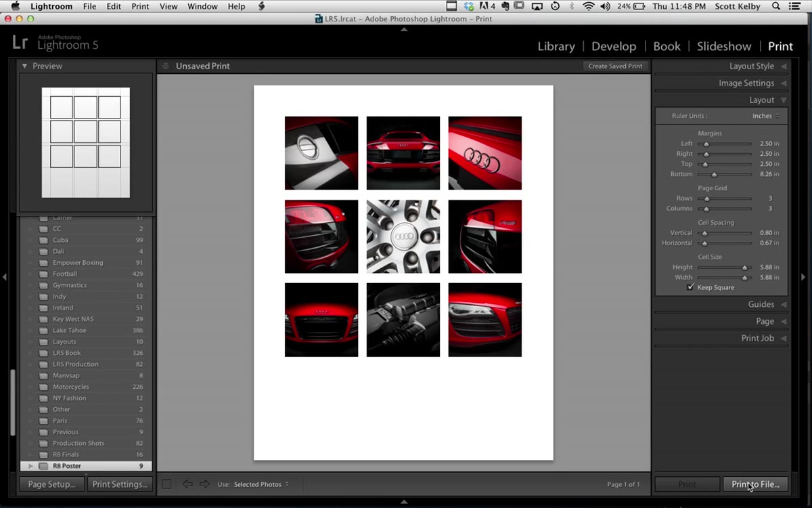
Task: Click the Paris collection folder icon
Action: click(43, 421)
